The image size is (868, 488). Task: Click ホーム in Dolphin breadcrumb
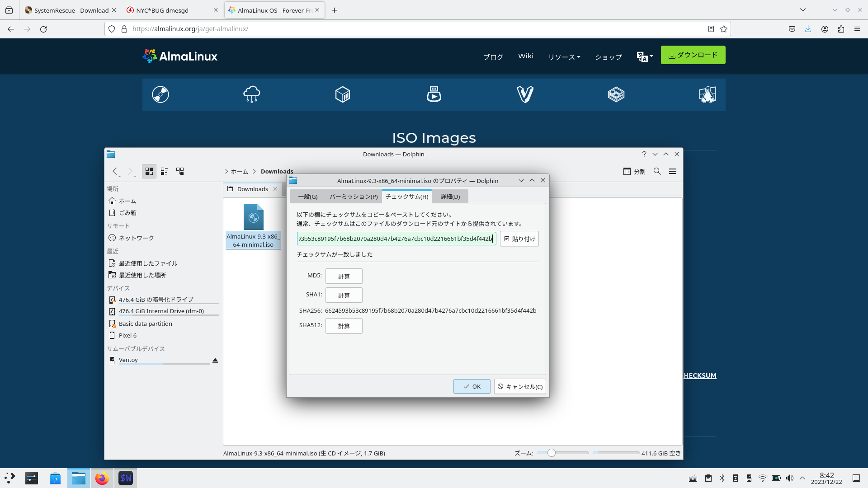[239, 171]
